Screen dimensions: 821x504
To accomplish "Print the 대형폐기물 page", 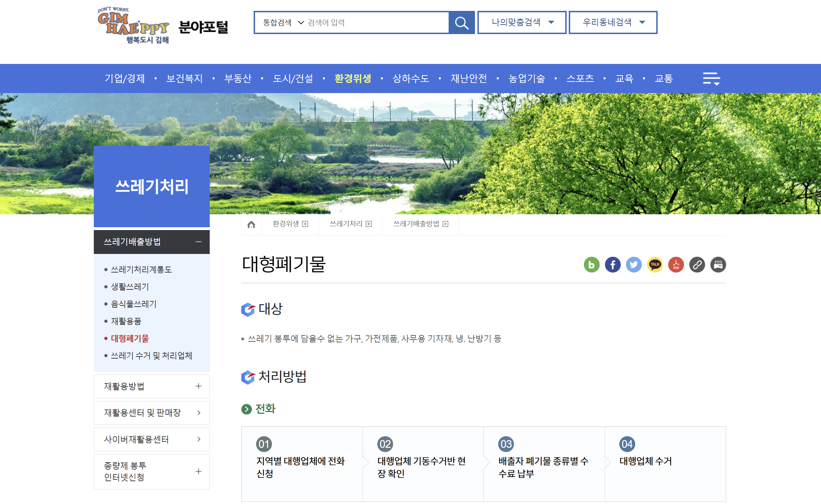I will point(718,265).
